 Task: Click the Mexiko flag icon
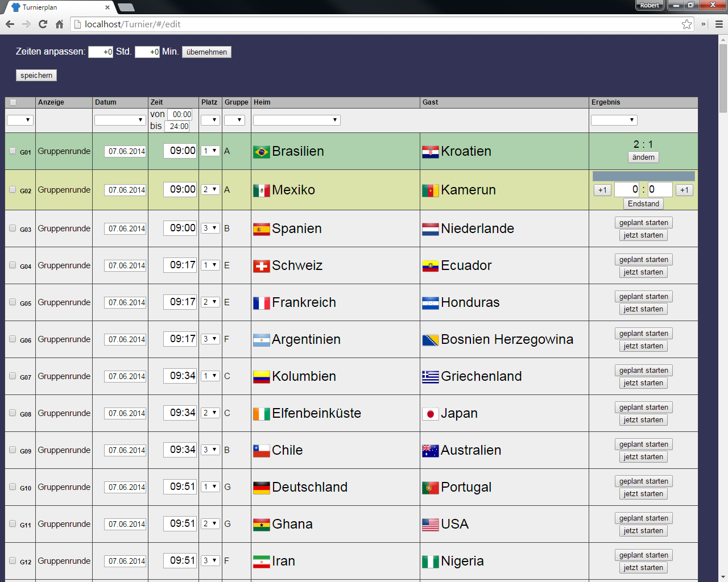[x=262, y=190]
